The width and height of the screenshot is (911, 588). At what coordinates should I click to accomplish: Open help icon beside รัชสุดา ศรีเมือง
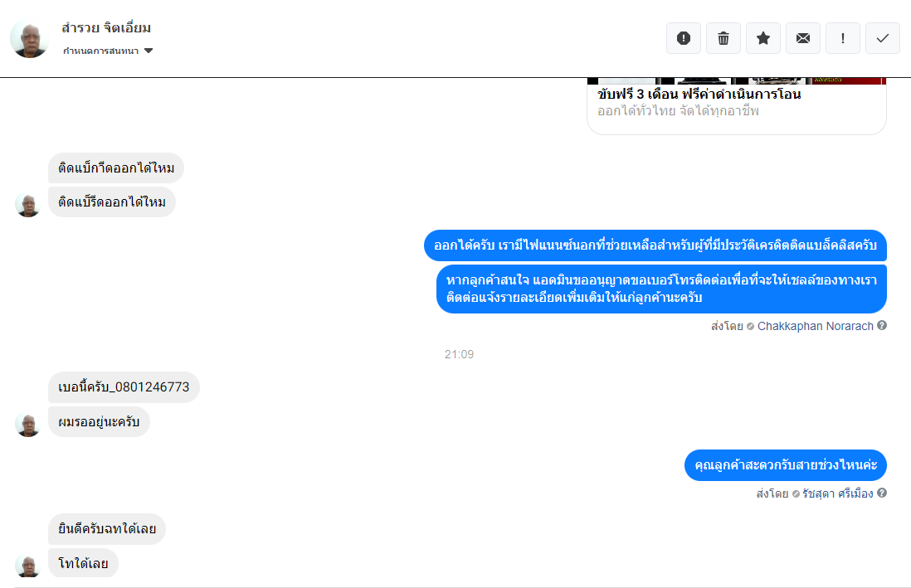[x=882, y=493]
